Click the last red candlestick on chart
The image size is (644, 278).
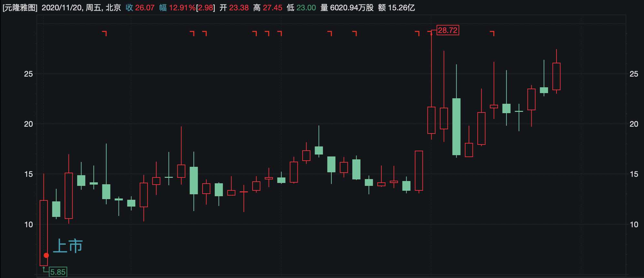(556, 76)
